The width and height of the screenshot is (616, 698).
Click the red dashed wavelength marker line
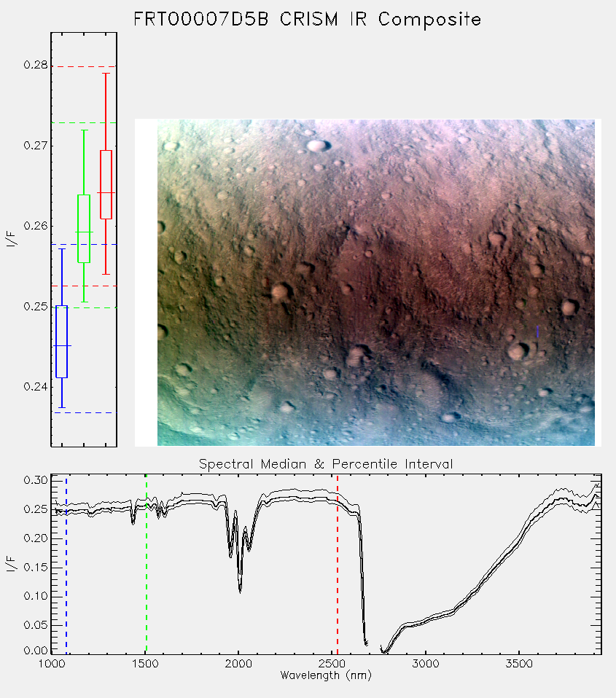pyautogui.click(x=338, y=564)
